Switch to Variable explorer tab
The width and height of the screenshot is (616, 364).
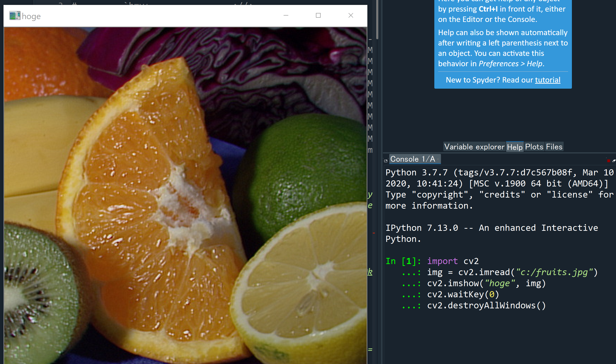(474, 147)
